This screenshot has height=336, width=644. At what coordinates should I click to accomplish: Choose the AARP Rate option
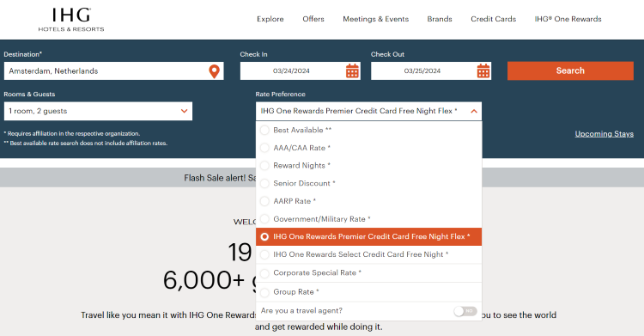(x=368, y=201)
